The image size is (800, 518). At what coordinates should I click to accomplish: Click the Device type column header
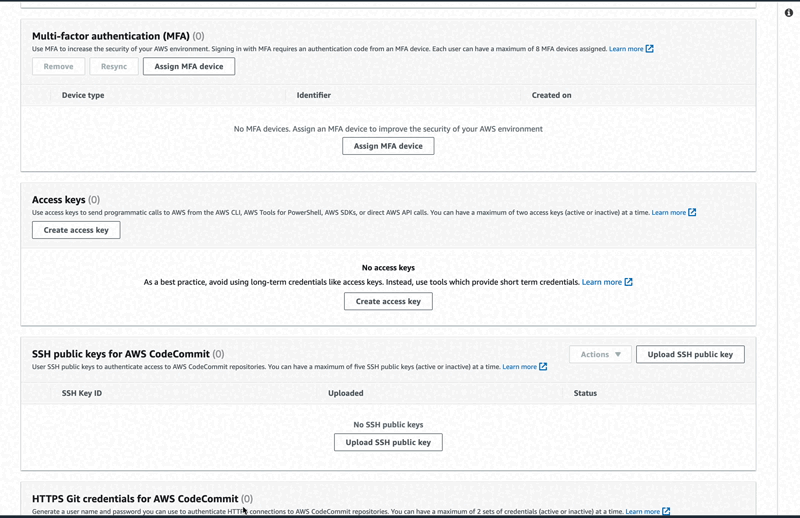click(x=83, y=95)
